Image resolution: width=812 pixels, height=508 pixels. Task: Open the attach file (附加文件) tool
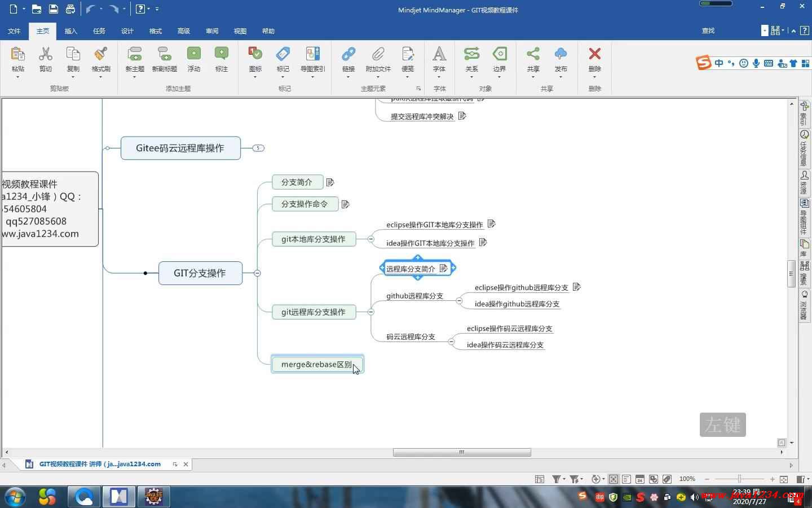tap(378, 54)
